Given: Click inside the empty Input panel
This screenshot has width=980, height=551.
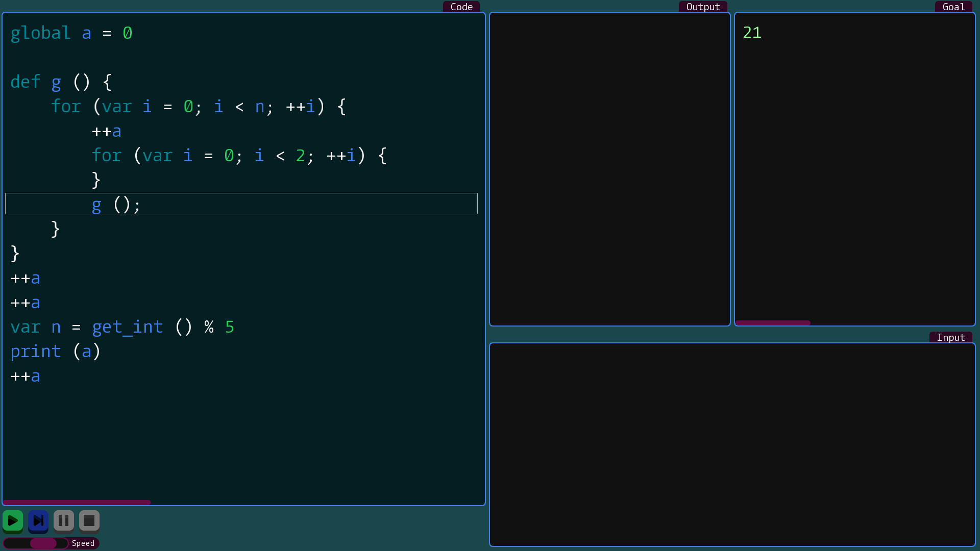Looking at the screenshot, I should (732, 444).
